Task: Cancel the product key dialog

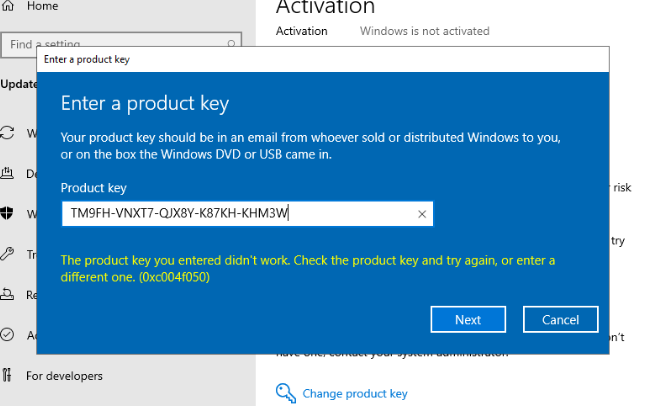Action: pos(561,319)
